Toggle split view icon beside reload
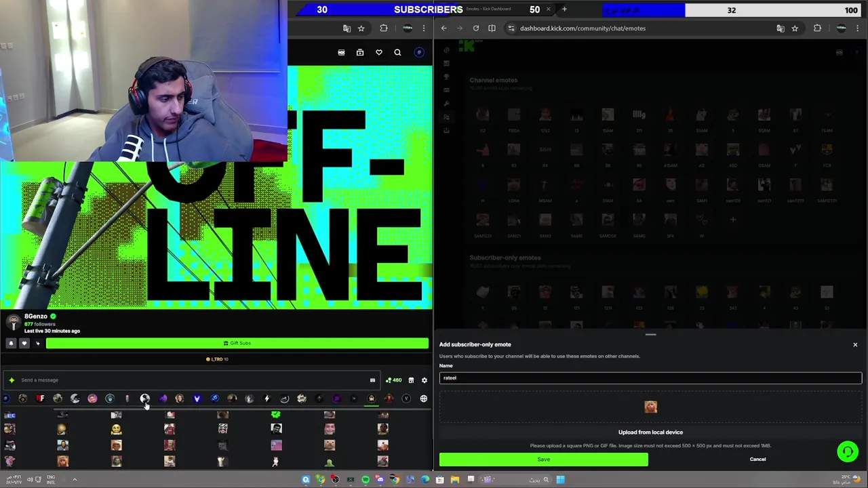868x488 pixels. pyautogui.click(x=492, y=28)
